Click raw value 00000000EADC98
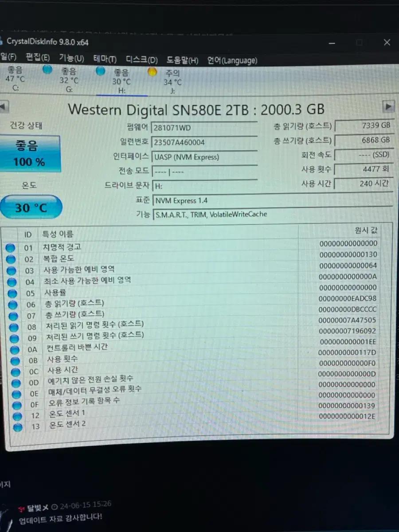 click(x=348, y=298)
